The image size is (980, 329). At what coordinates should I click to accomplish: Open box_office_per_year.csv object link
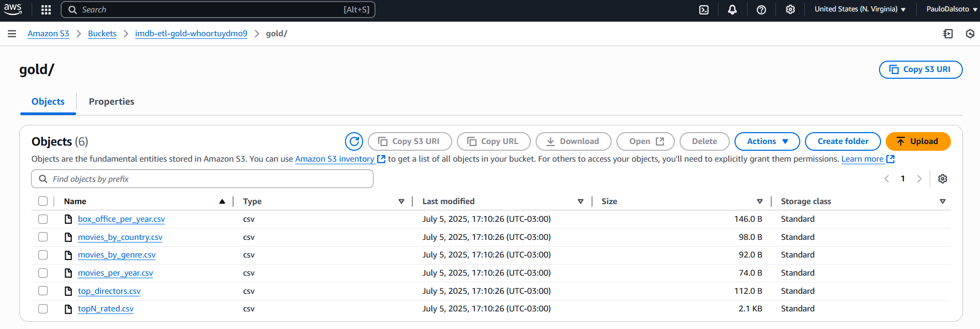click(121, 219)
